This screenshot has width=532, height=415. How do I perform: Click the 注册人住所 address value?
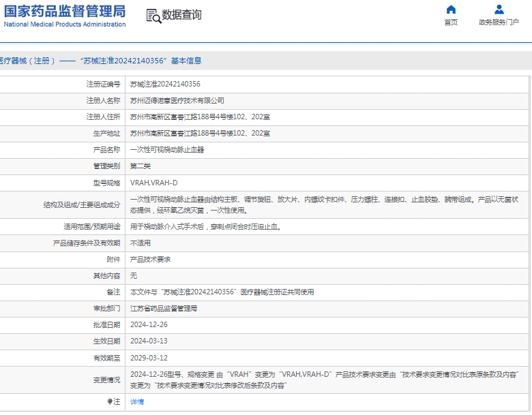200,117
